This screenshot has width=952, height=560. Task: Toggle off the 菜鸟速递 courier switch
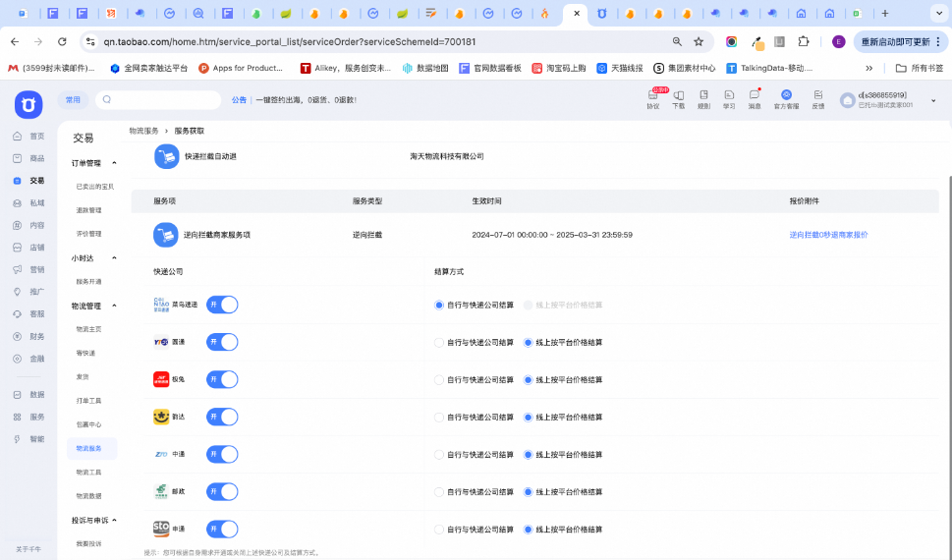pyautogui.click(x=222, y=305)
